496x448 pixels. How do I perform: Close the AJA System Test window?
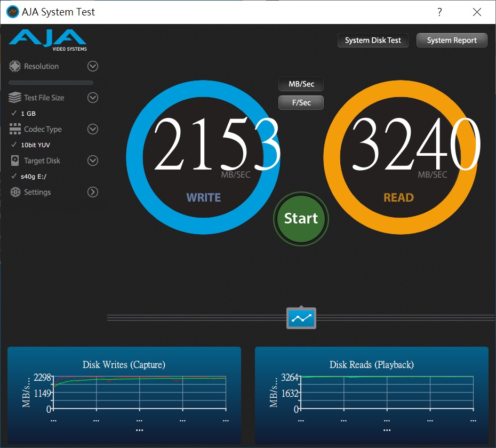pyautogui.click(x=477, y=12)
